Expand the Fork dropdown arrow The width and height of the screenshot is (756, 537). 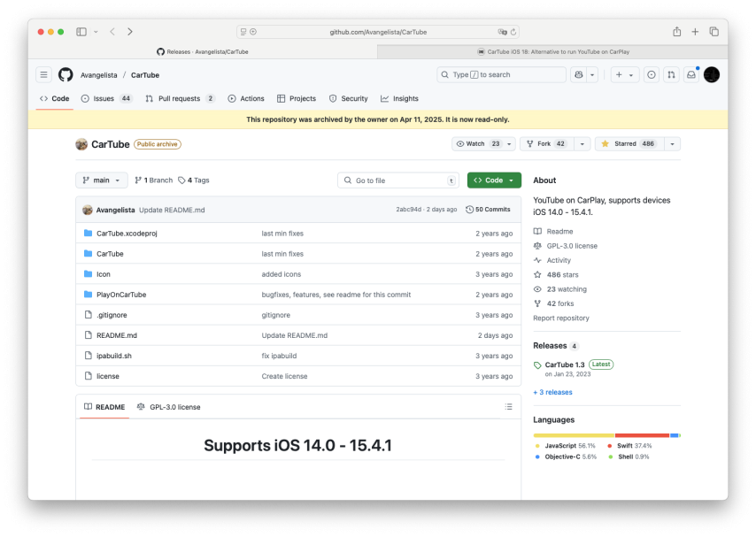(x=582, y=143)
